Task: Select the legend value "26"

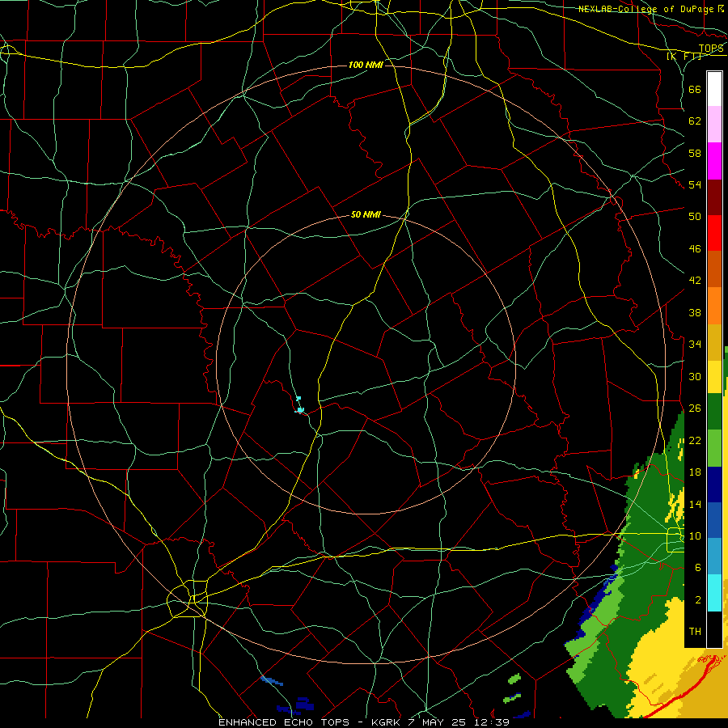Action: pos(695,408)
